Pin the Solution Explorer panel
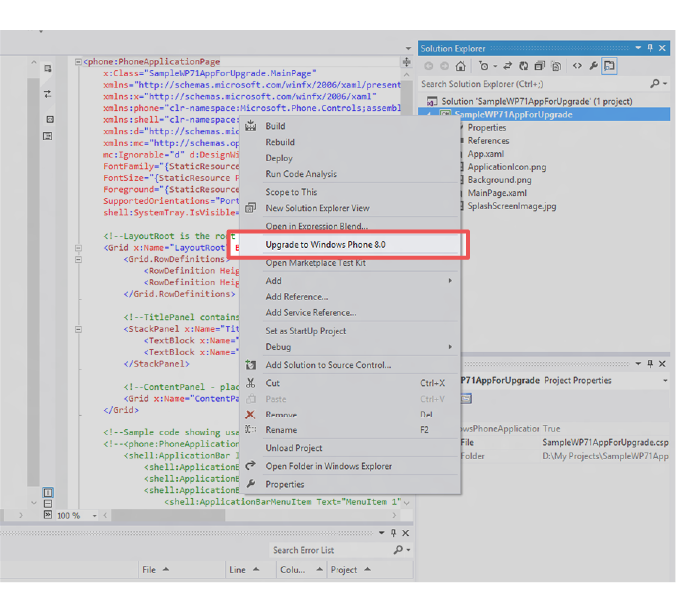The image size is (676, 613). coord(650,48)
